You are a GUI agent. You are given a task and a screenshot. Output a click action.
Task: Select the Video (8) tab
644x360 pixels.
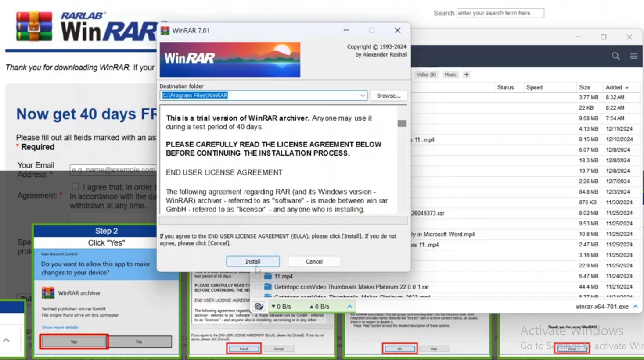(426, 75)
